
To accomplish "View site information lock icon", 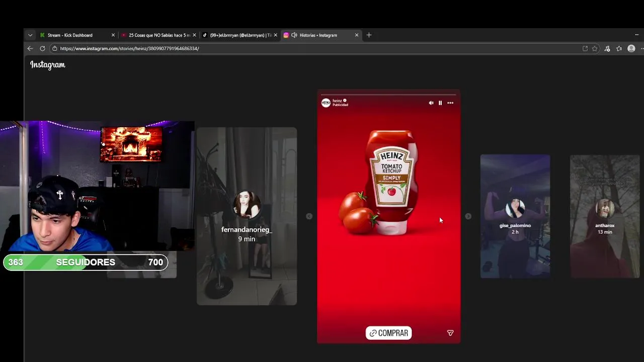I will (55, 49).
